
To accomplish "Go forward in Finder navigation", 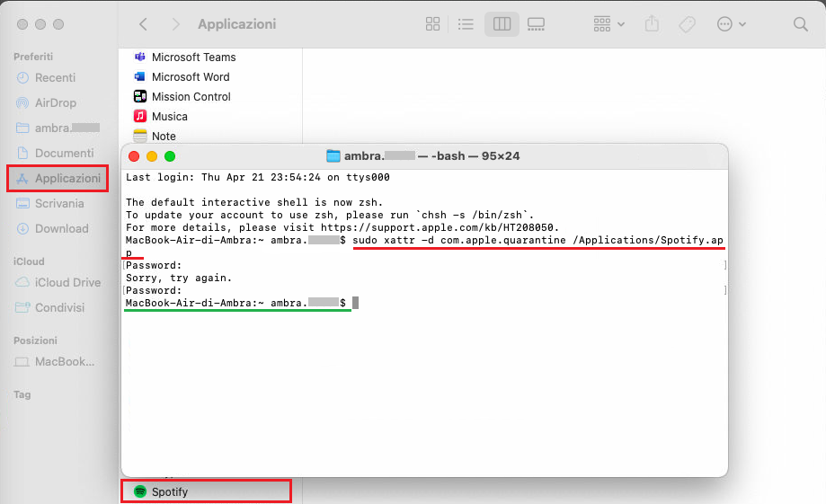I will coord(176,24).
